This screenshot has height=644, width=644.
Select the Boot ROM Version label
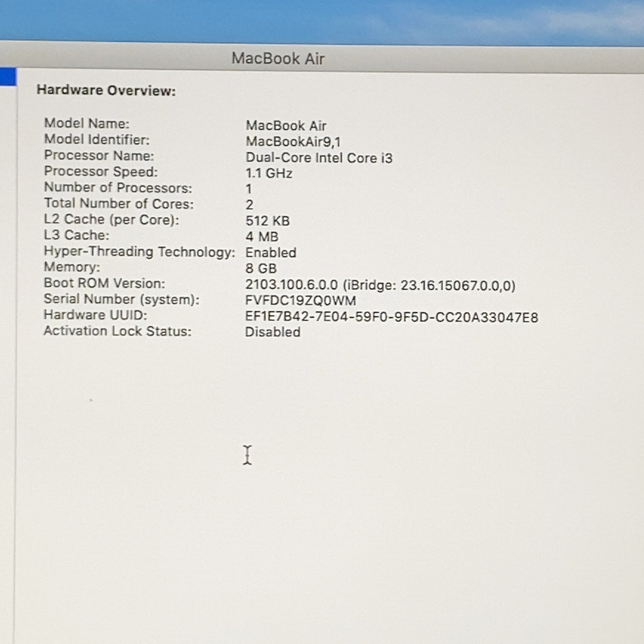(x=104, y=283)
